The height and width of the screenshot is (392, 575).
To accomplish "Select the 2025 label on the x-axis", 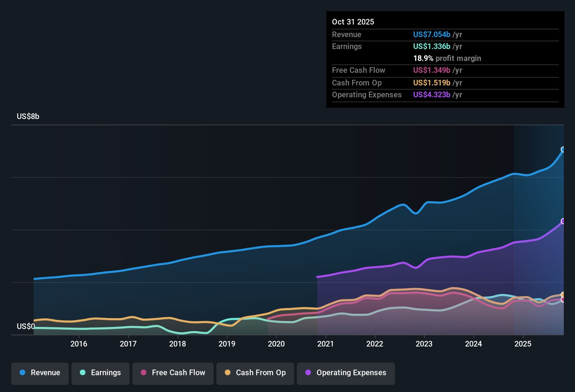I will 523,344.
